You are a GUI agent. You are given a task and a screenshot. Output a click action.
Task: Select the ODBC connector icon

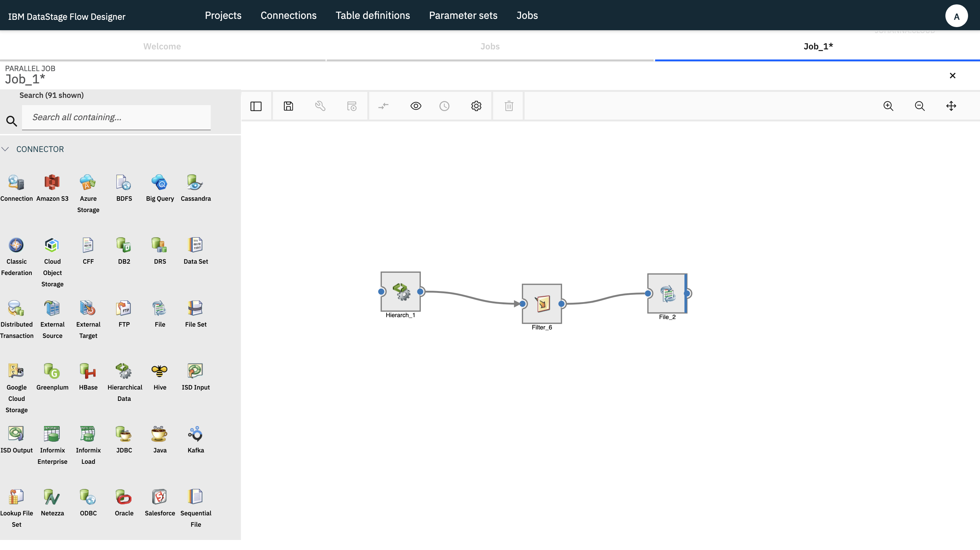[x=88, y=497]
